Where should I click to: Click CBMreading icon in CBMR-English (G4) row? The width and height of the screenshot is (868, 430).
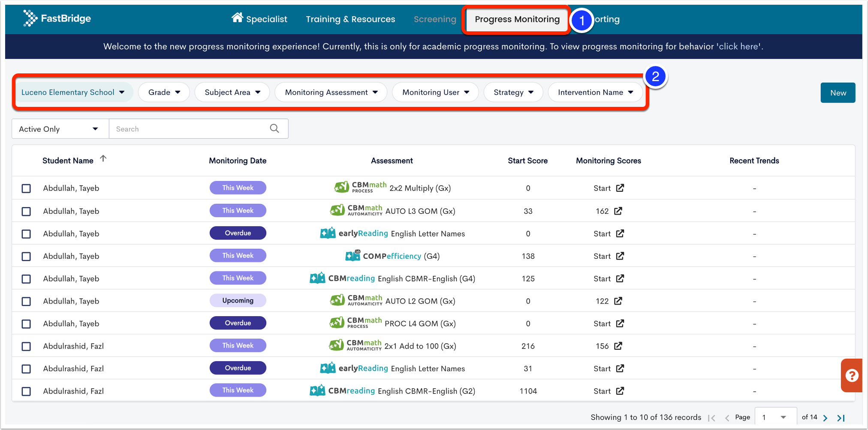pyautogui.click(x=317, y=278)
